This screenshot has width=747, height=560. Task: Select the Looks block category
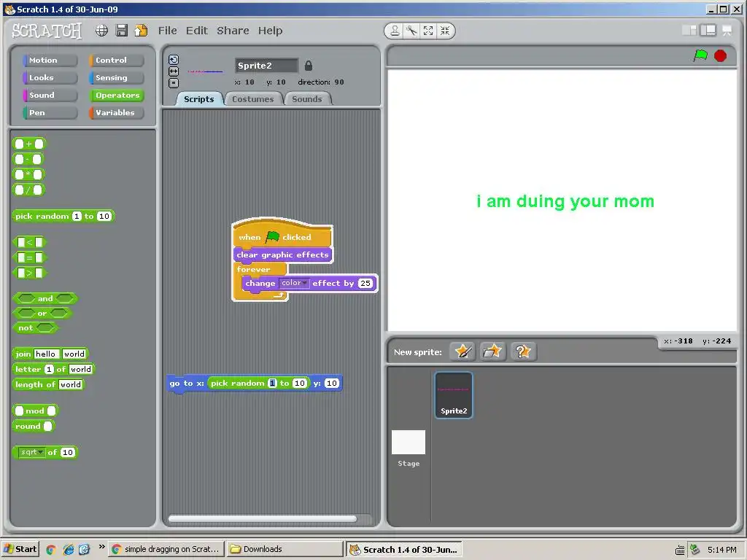pos(50,77)
